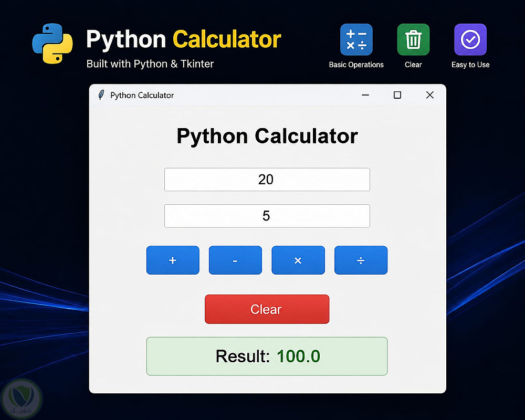Minimize the Python Calculator window
This screenshot has width=525, height=420.
(365, 95)
